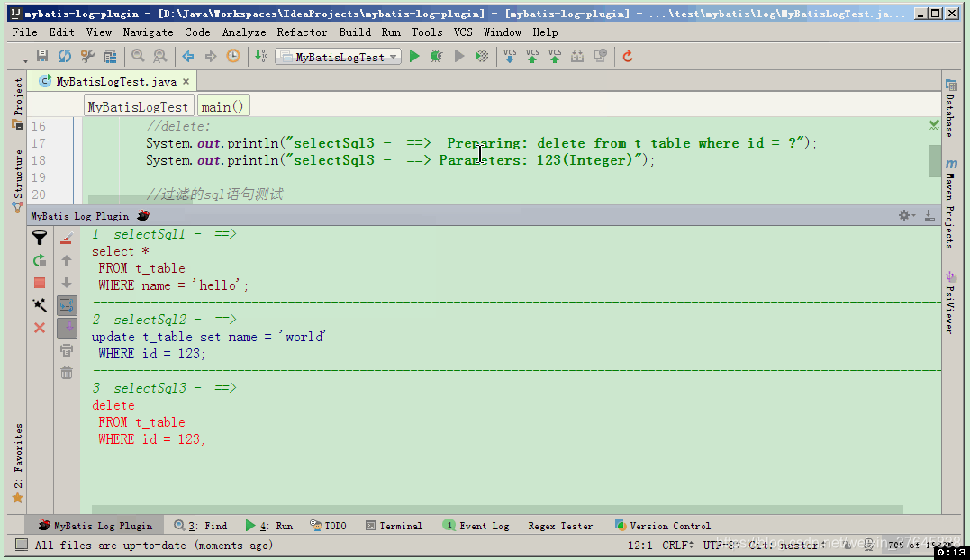Open the PsiViewer tool window
This screenshot has height=560, width=970.
pyautogui.click(x=951, y=303)
